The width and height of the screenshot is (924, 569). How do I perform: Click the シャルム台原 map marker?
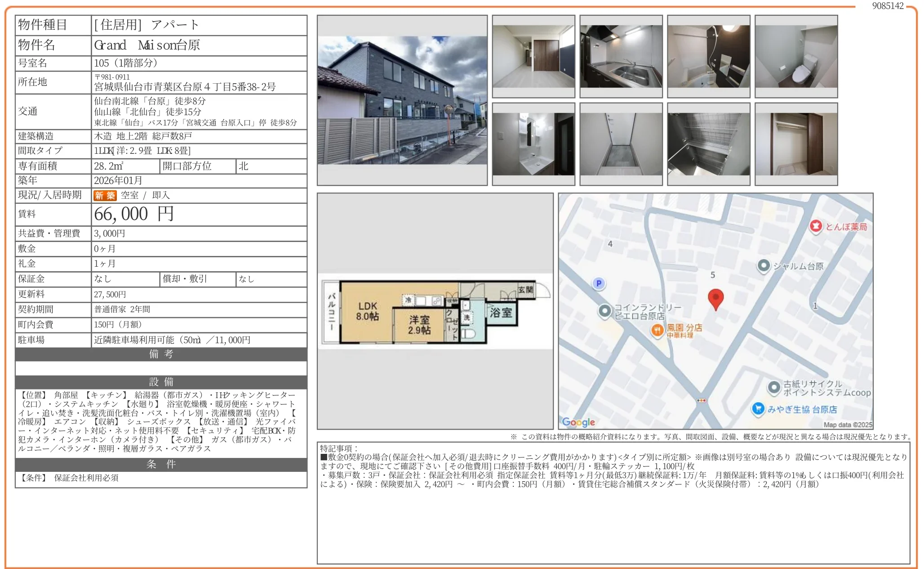[x=763, y=266]
